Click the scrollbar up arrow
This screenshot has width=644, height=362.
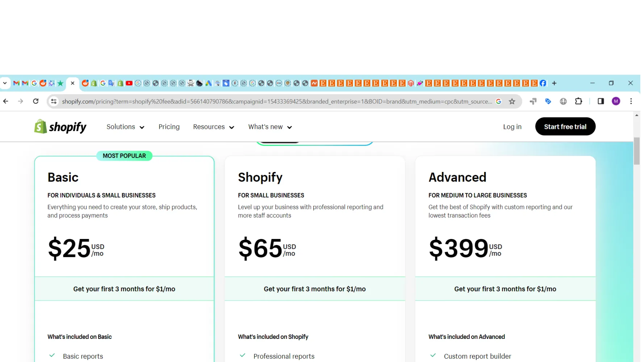point(637,115)
